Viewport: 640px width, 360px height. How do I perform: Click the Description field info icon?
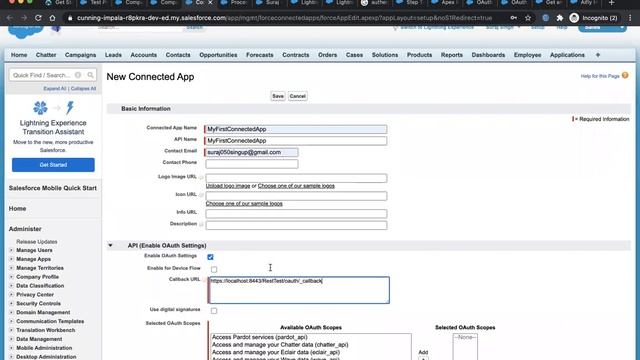pyautogui.click(x=201, y=224)
